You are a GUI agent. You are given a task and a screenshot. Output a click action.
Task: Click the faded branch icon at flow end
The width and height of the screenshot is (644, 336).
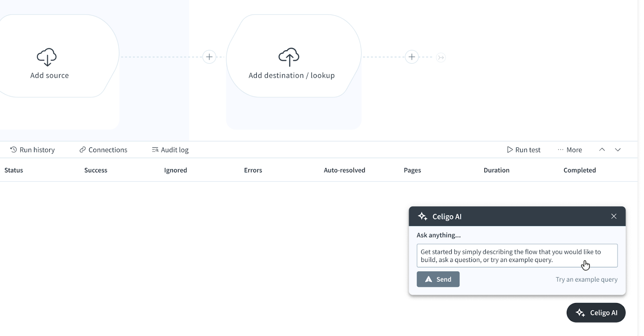(441, 57)
